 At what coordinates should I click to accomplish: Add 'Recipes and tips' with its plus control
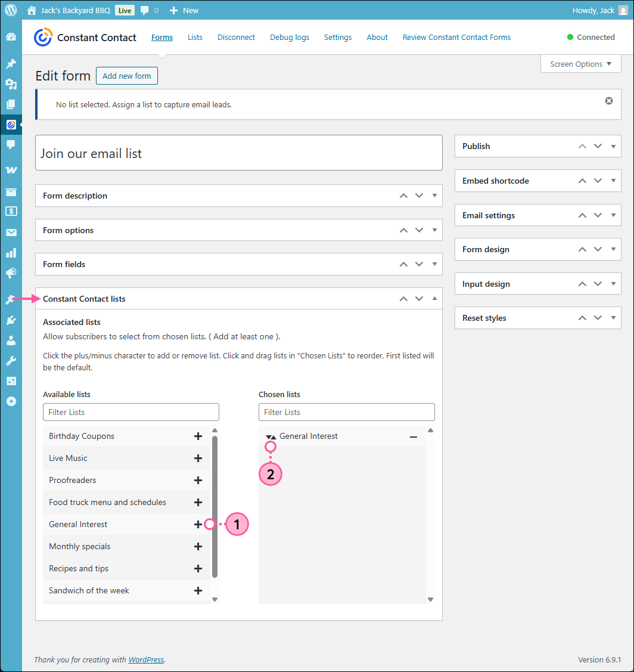tap(198, 568)
